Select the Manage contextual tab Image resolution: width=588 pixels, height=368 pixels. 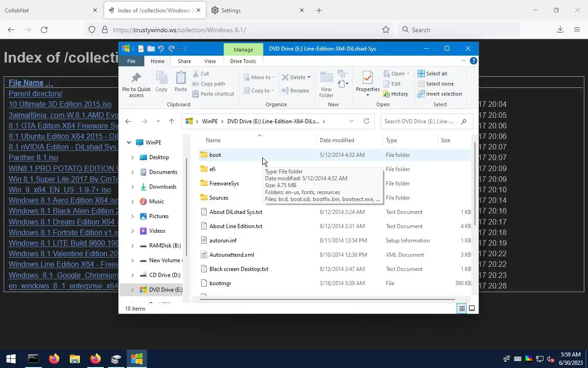(x=243, y=50)
